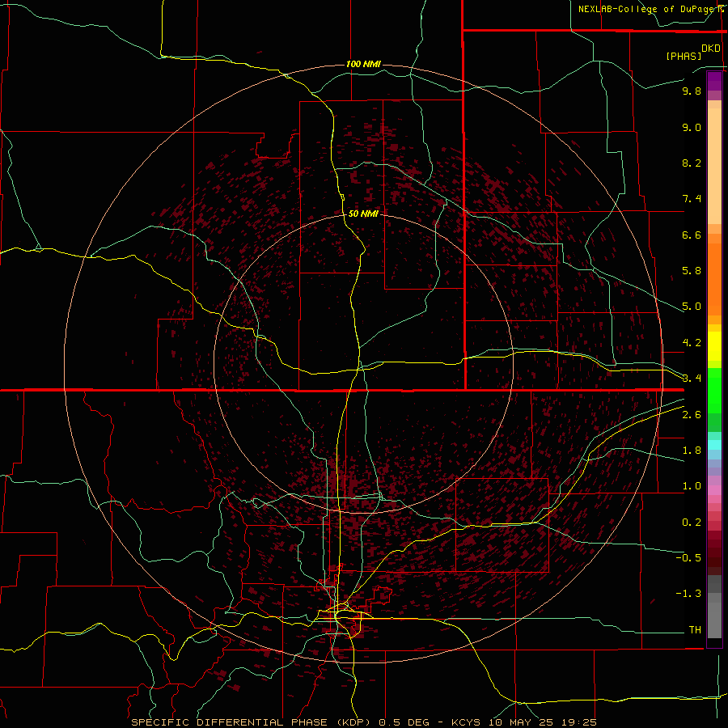Click the -0.5 value on the scale

tap(688, 558)
